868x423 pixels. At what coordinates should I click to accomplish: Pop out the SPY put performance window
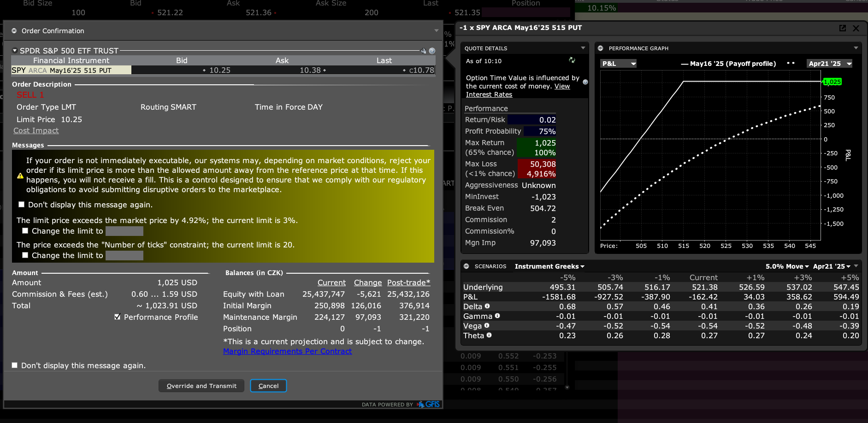[843, 28]
